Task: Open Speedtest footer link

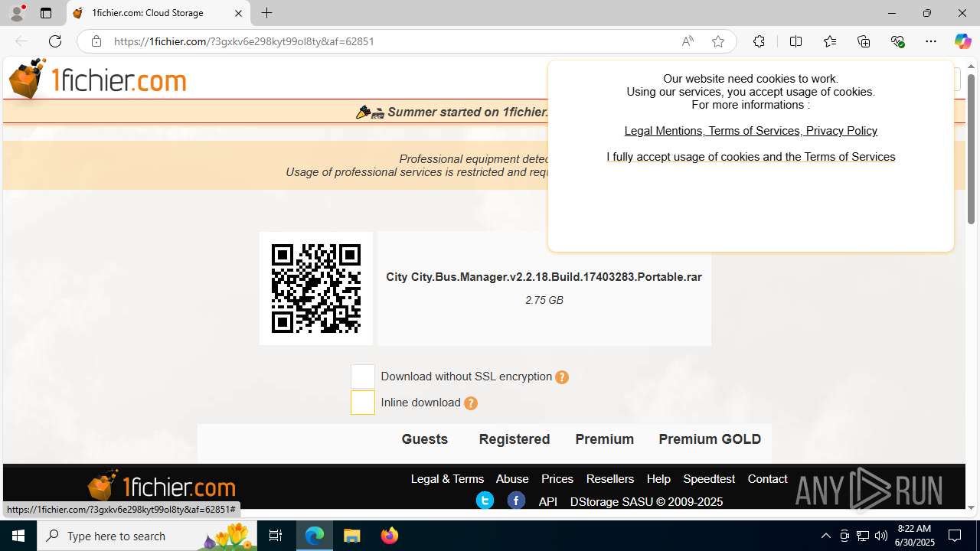Action: click(709, 479)
